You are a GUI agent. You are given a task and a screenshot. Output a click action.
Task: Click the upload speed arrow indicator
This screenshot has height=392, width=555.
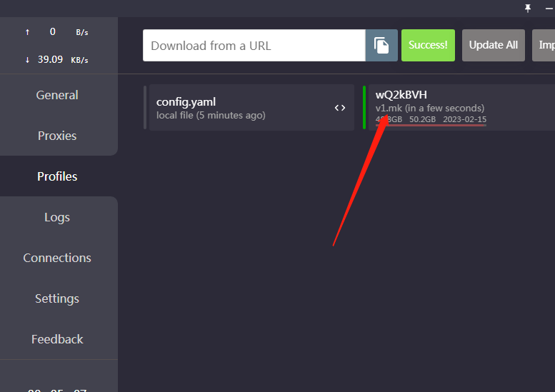coord(28,32)
